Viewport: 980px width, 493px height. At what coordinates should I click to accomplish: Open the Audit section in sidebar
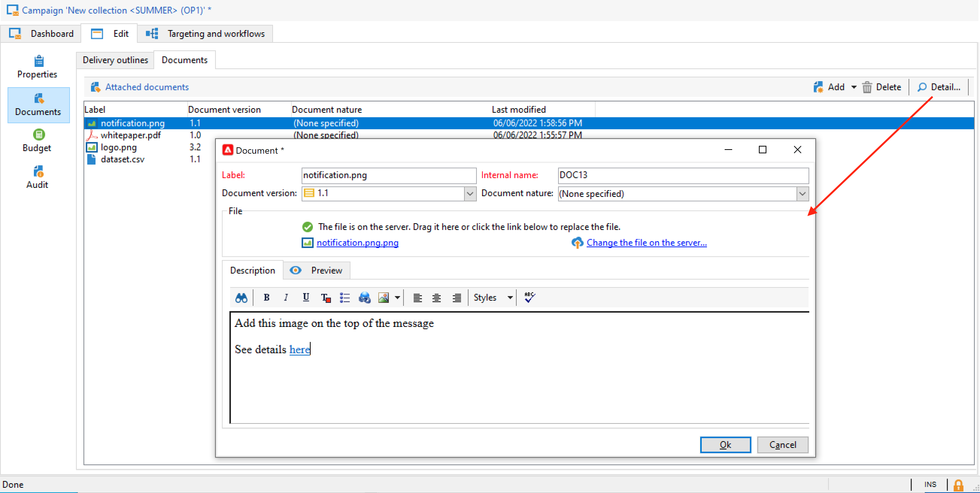[x=37, y=177]
